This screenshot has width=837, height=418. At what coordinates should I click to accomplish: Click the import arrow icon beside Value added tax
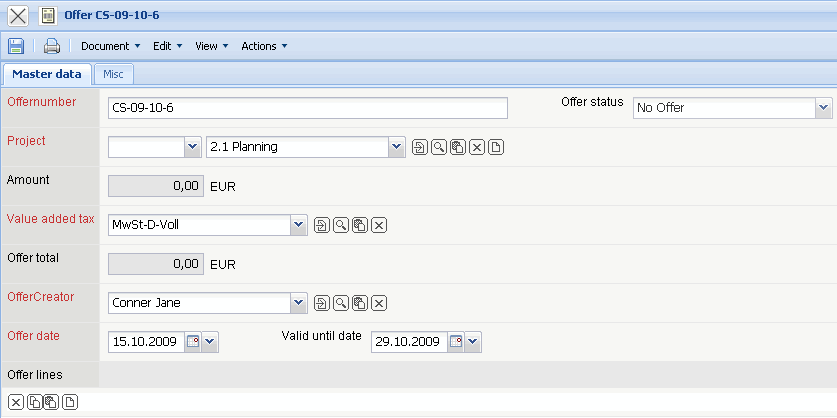(x=322, y=225)
